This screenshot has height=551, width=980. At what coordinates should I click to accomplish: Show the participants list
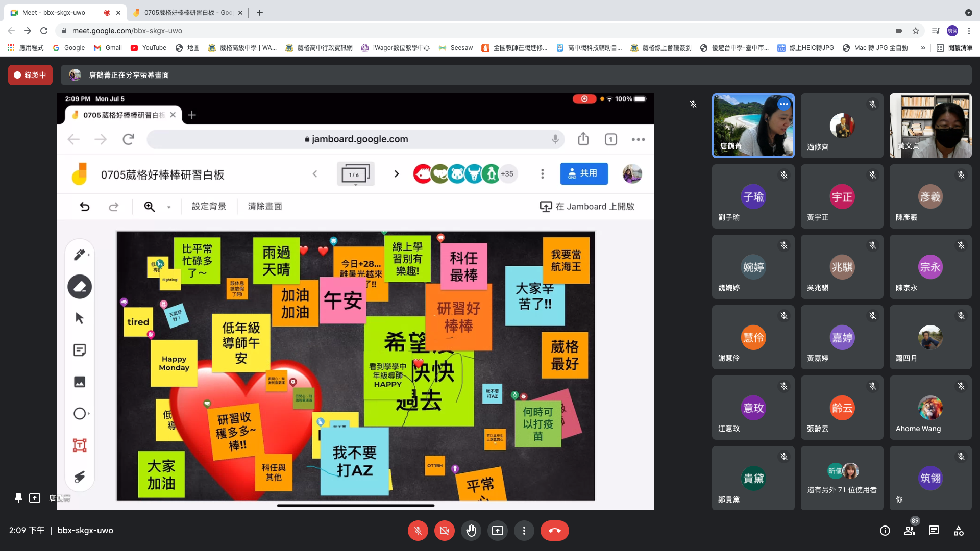point(910,531)
